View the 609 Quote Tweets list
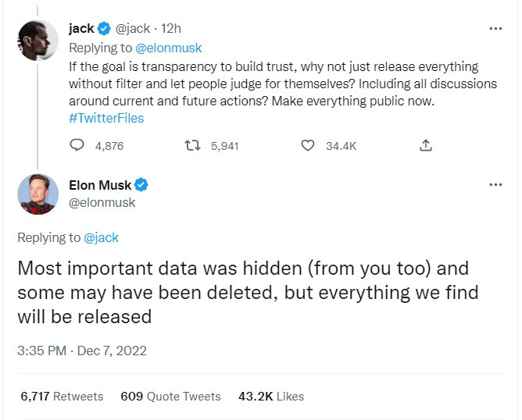Image resolution: width=522 pixels, height=420 pixels. click(x=170, y=397)
